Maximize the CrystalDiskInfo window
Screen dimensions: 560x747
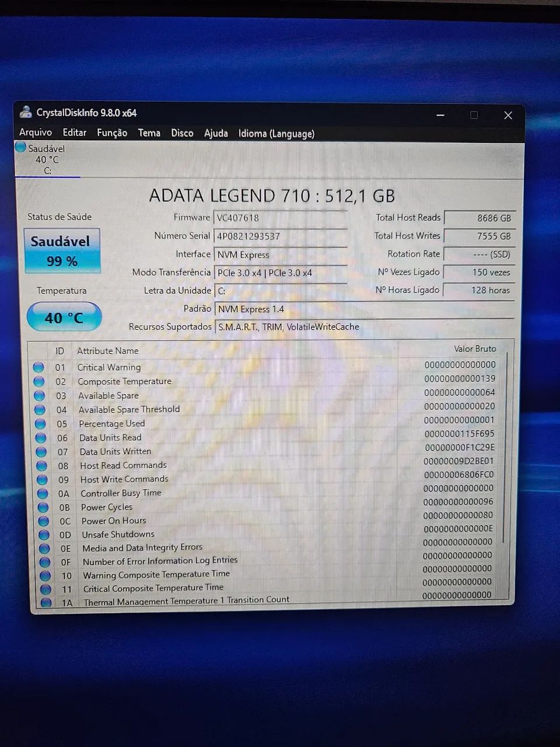[474, 115]
